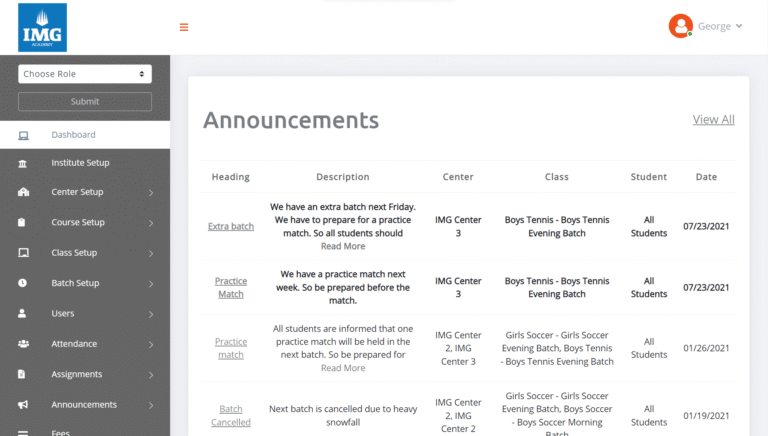The width and height of the screenshot is (768, 436).
Task: Click Read More under Extra batch description
Action: pyautogui.click(x=342, y=246)
